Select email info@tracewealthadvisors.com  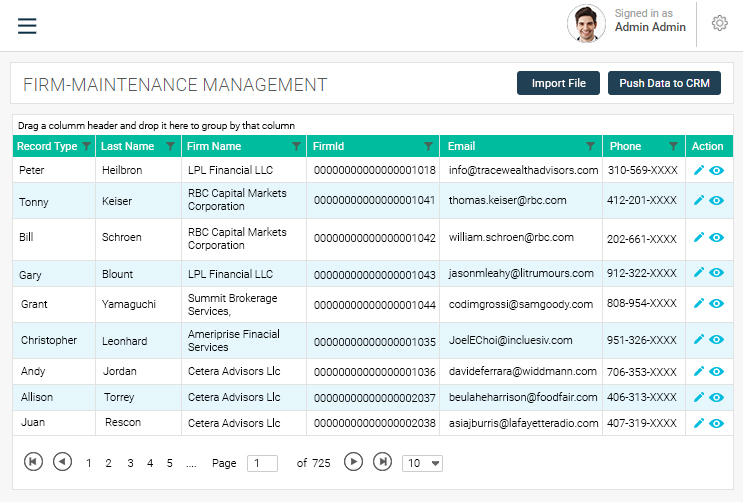[x=523, y=170]
